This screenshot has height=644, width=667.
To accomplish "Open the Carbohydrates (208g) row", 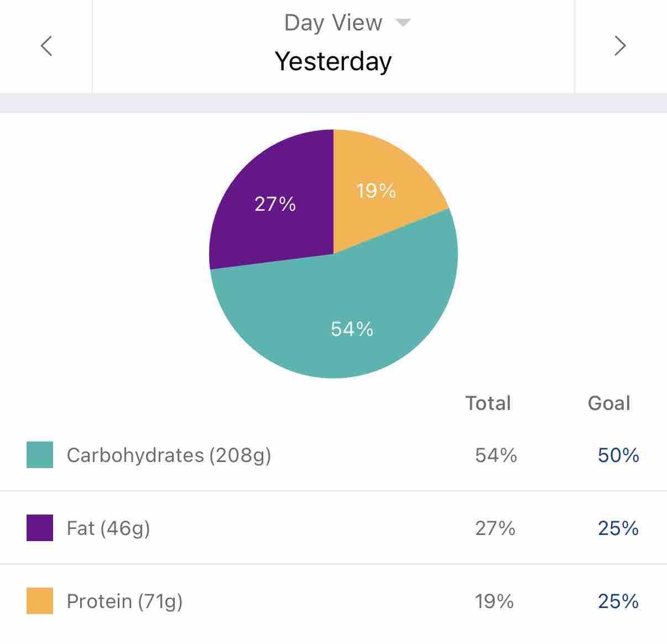I will 333,455.
